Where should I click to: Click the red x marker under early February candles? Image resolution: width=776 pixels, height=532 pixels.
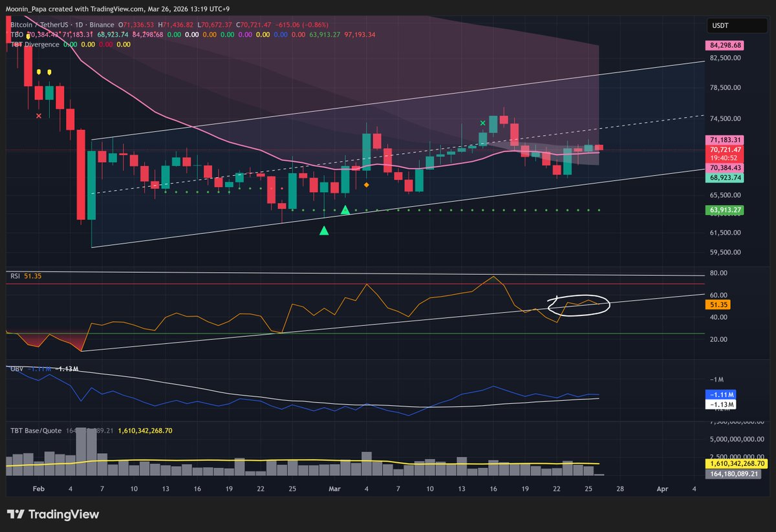(x=39, y=116)
